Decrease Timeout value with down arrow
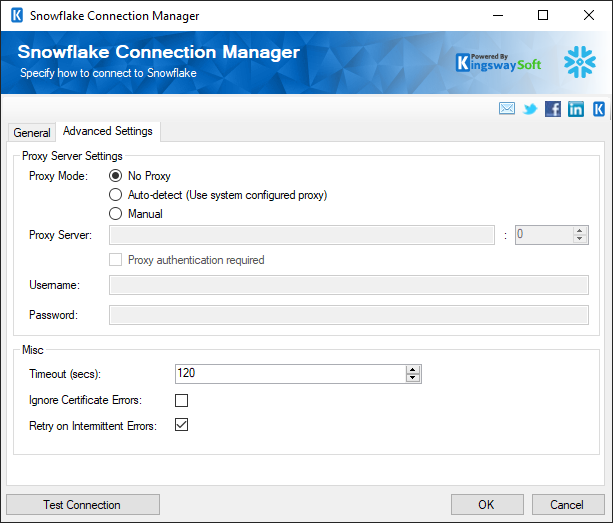 (412, 378)
